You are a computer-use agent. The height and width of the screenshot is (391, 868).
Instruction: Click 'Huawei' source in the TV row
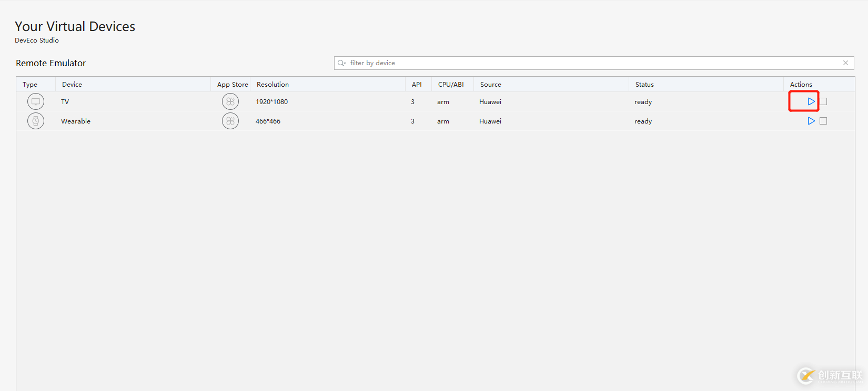(x=490, y=102)
